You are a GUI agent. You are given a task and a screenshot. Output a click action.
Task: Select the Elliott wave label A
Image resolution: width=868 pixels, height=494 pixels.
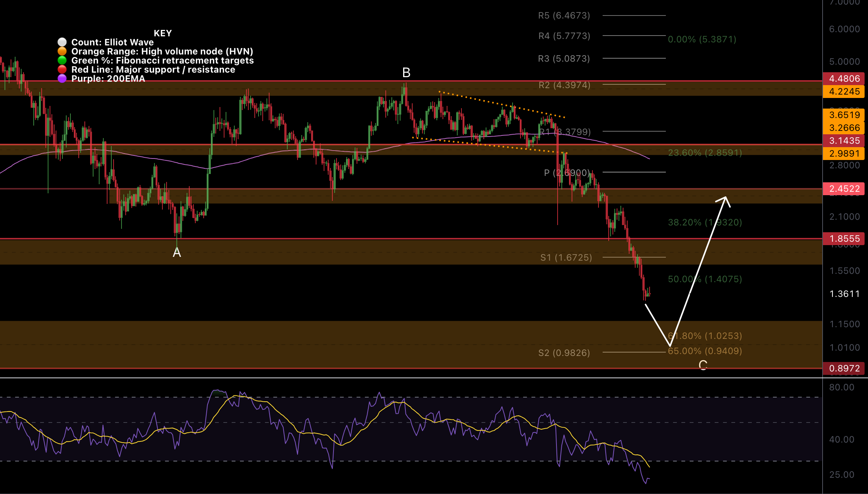pos(177,252)
